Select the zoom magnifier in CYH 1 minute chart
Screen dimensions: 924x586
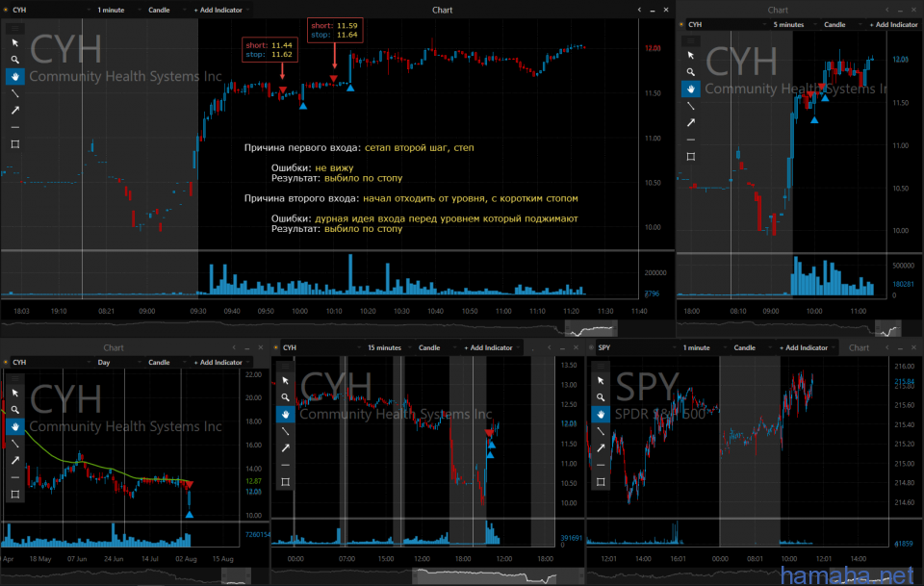click(x=15, y=60)
